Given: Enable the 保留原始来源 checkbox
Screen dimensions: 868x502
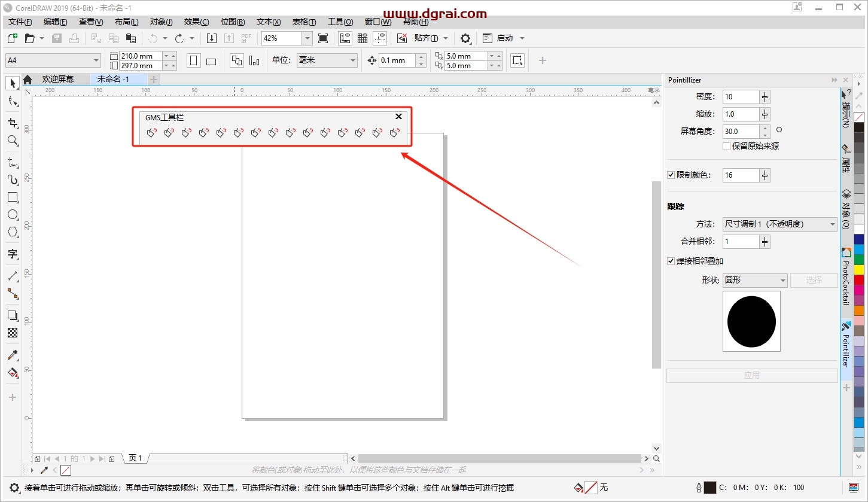Looking at the screenshot, I should click(727, 146).
